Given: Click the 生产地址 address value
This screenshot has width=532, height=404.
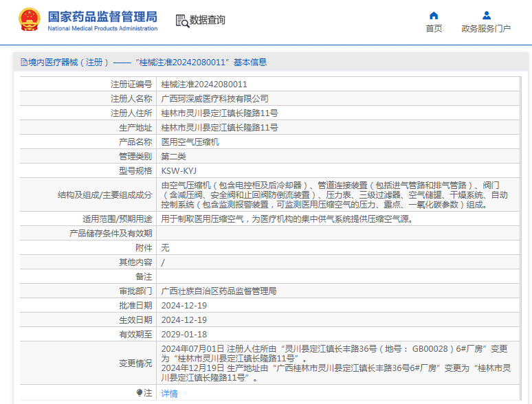Looking at the screenshot, I should [x=219, y=128].
